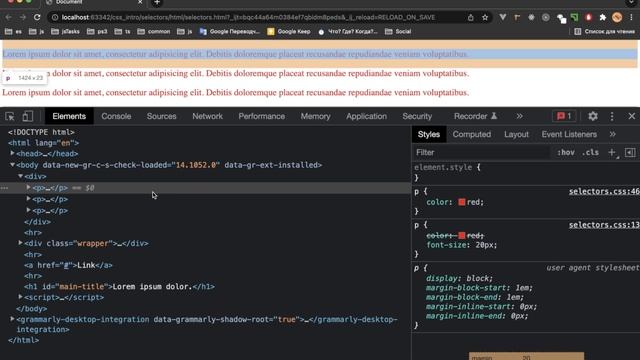Open the Recorder tab
Viewport: 640px width, 360px height.
tap(475, 116)
